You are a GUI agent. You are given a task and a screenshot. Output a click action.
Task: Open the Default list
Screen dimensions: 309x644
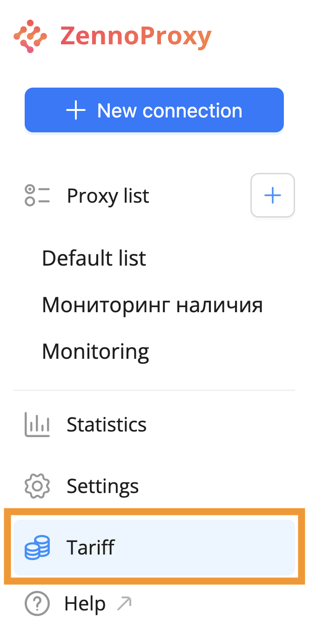94,258
